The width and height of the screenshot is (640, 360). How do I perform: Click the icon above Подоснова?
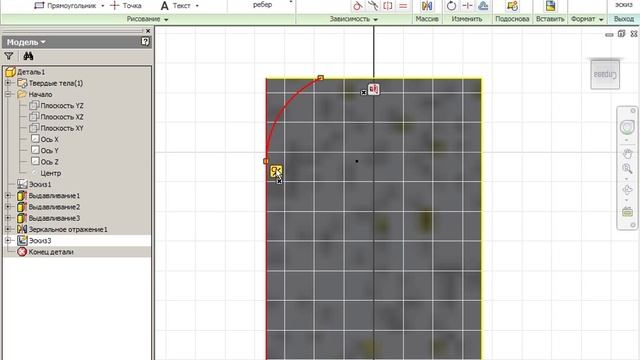click(x=512, y=6)
